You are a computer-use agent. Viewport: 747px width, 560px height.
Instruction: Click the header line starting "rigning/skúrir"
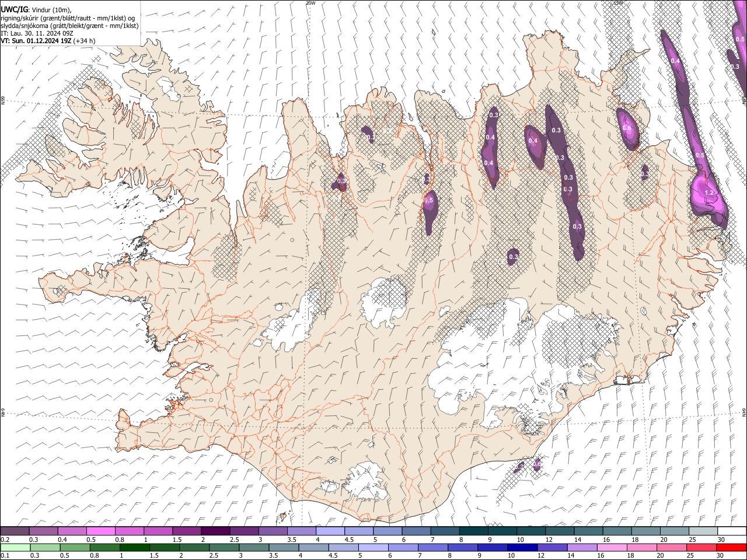coord(67,18)
